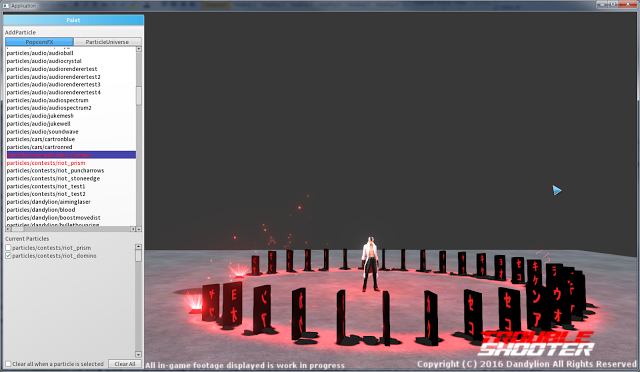Click the Palet panel header

73,20
